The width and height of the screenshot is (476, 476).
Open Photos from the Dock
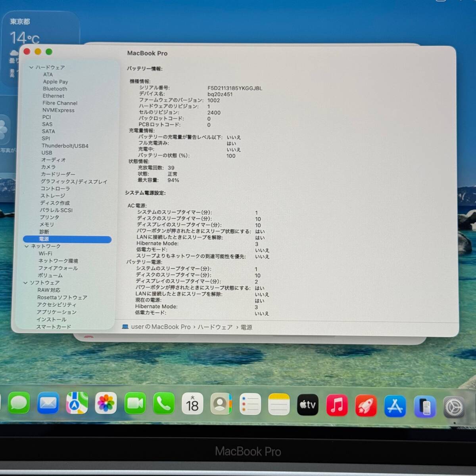point(106,404)
